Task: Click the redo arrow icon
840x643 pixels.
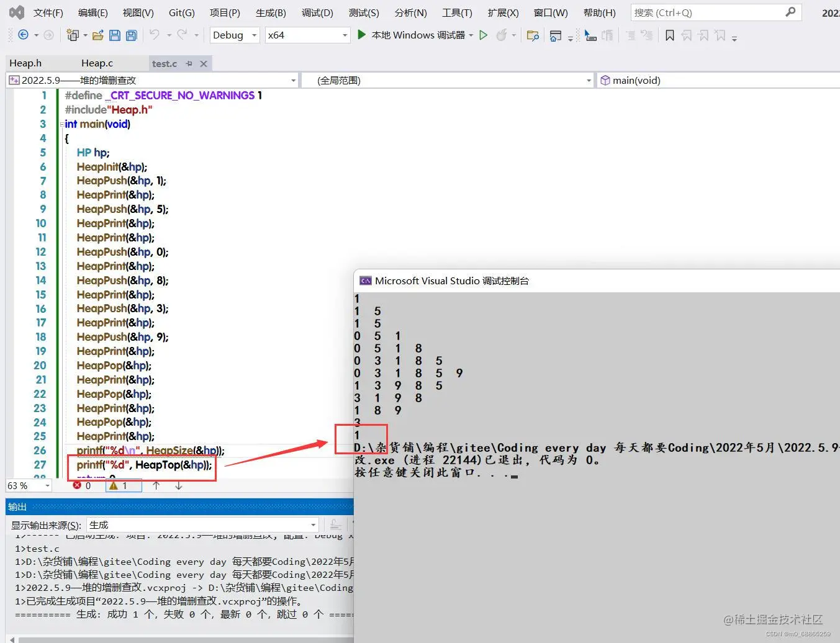Action: pyautogui.click(x=182, y=35)
